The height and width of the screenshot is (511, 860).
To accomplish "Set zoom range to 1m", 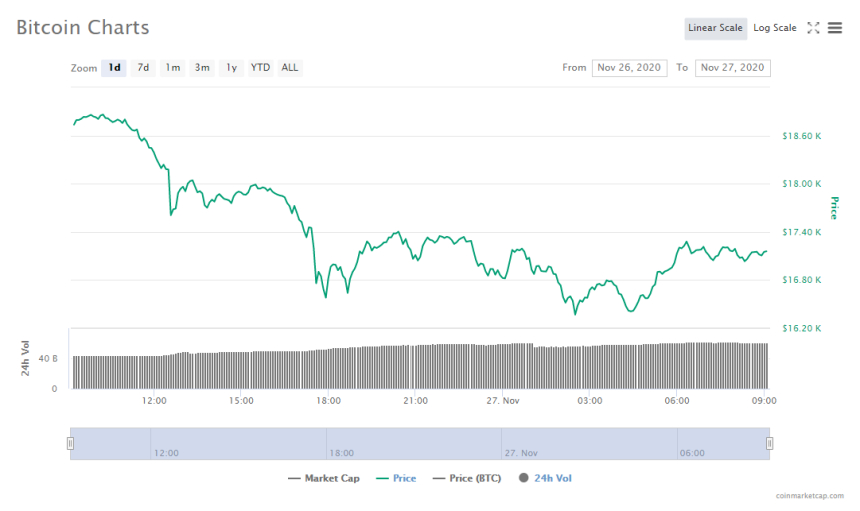I will point(173,68).
